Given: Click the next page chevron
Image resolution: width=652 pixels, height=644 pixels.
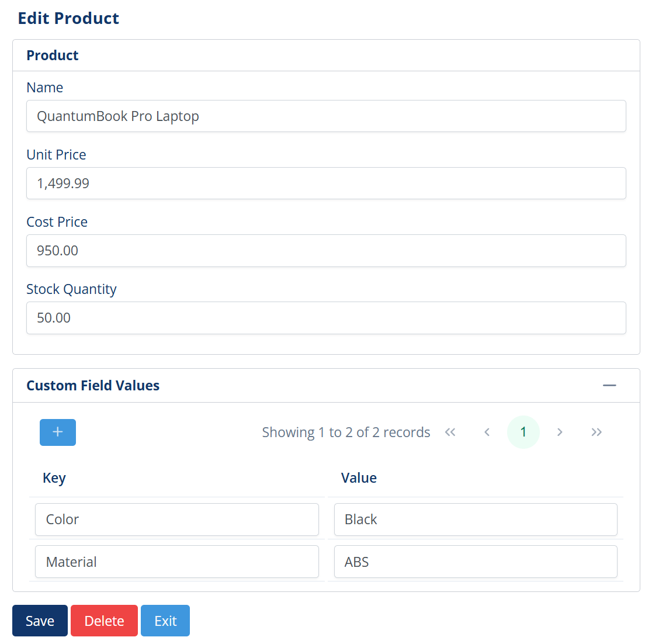Looking at the screenshot, I should (560, 432).
